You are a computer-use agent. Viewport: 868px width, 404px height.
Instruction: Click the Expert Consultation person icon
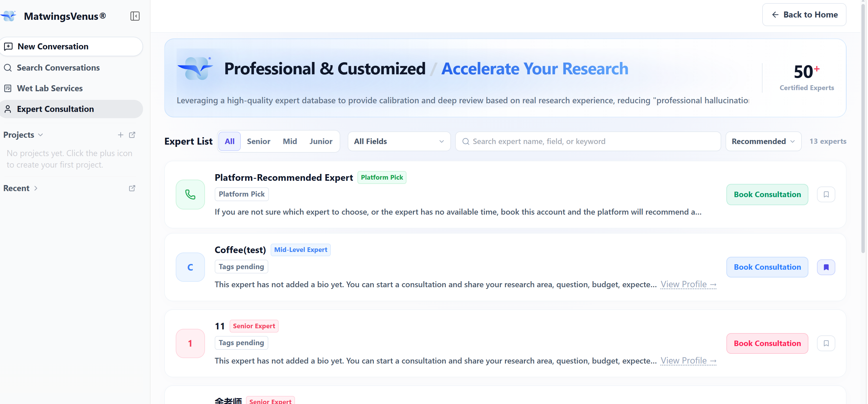click(x=8, y=109)
